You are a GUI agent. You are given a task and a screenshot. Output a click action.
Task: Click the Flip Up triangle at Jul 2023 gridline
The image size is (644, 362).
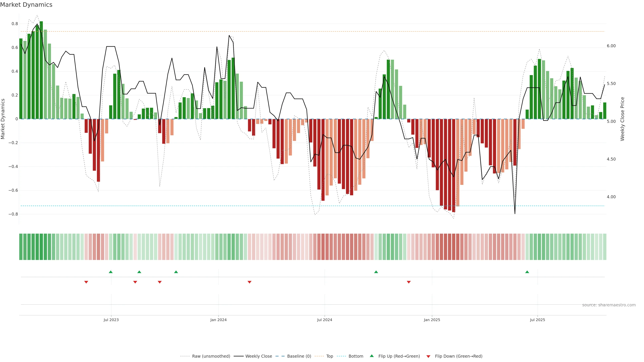click(111, 272)
